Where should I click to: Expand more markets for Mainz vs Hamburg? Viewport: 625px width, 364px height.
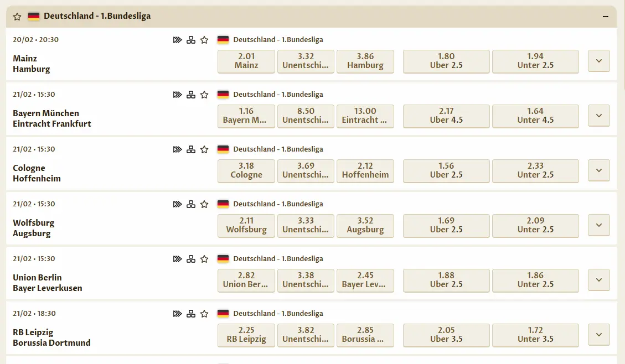point(598,61)
